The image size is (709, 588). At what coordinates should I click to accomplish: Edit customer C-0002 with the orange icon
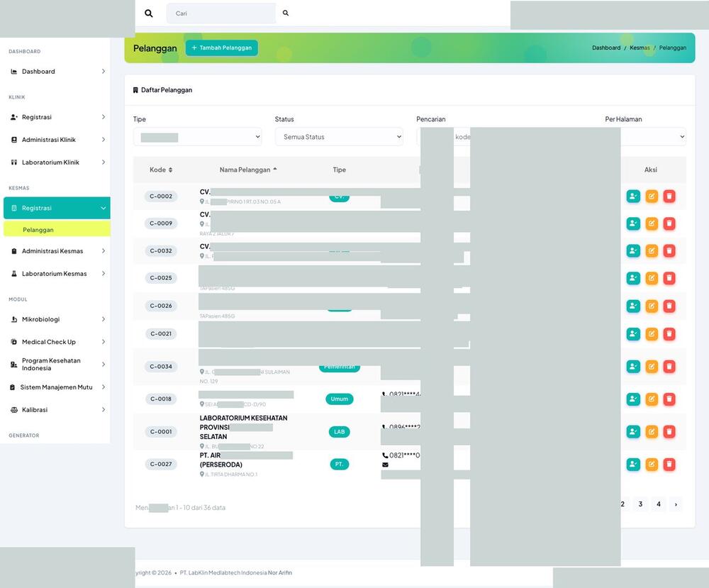[x=651, y=196]
